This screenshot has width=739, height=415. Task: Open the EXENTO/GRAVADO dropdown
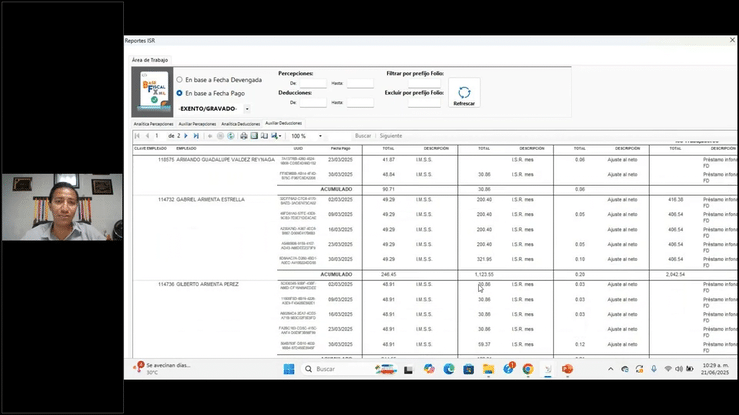click(x=247, y=109)
